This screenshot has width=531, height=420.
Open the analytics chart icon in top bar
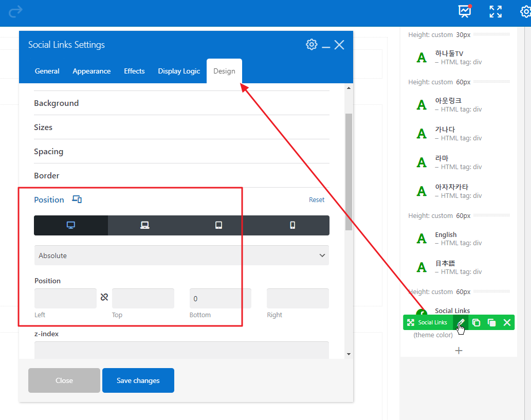pyautogui.click(x=465, y=11)
